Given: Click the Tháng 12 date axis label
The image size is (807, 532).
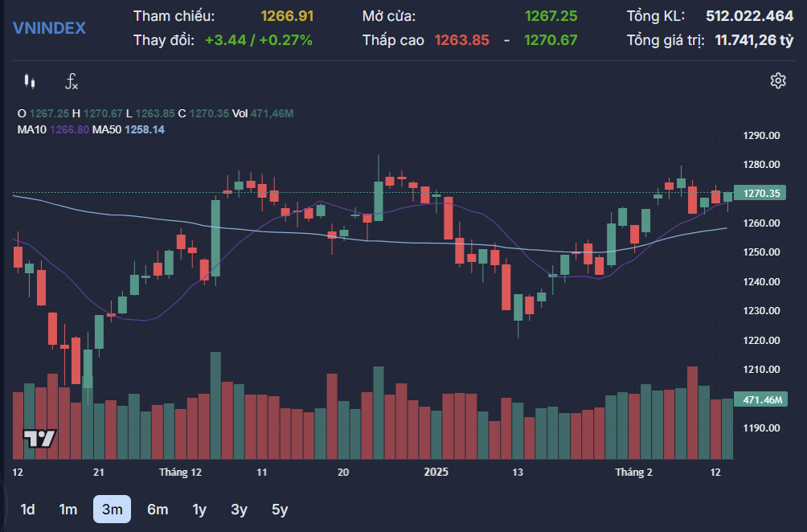Looking at the screenshot, I should [180, 473].
